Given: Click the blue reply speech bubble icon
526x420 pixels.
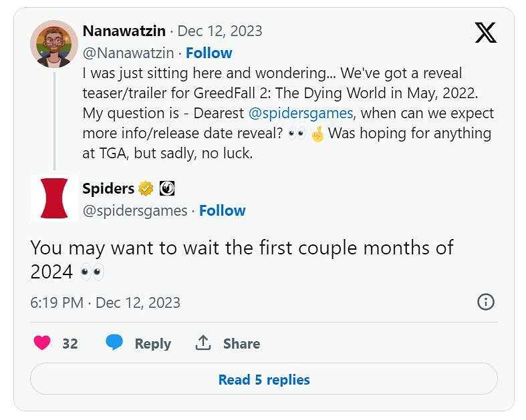Looking at the screenshot, I should (x=114, y=343).
